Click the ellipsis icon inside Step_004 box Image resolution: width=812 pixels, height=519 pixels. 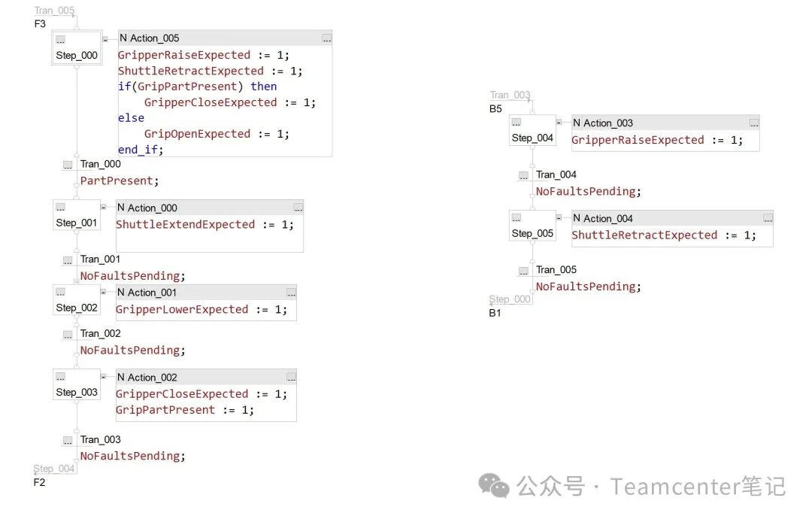[x=517, y=123]
